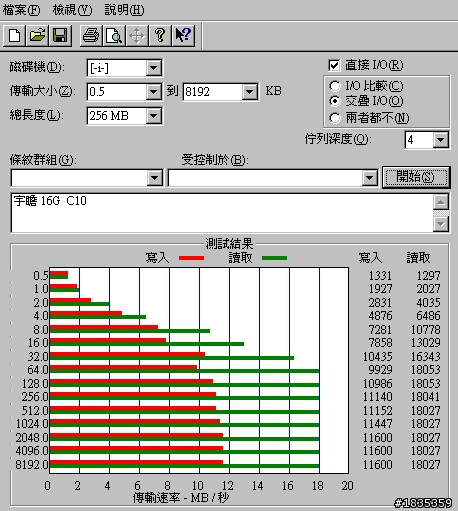Click the 128.0 transfer size row label

pyautogui.click(x=35, y=384)
